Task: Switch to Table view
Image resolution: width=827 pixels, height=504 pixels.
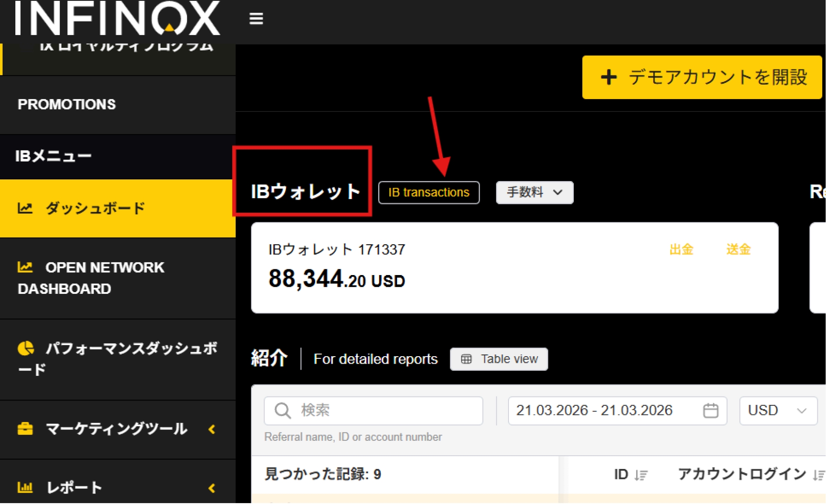Action: (x=498, y=359)
